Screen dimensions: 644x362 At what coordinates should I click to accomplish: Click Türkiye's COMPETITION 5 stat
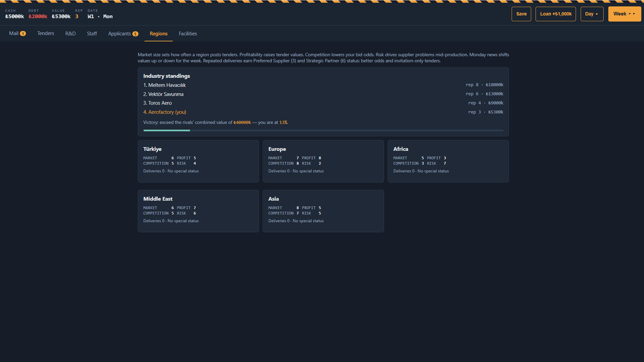click(158, 163)
